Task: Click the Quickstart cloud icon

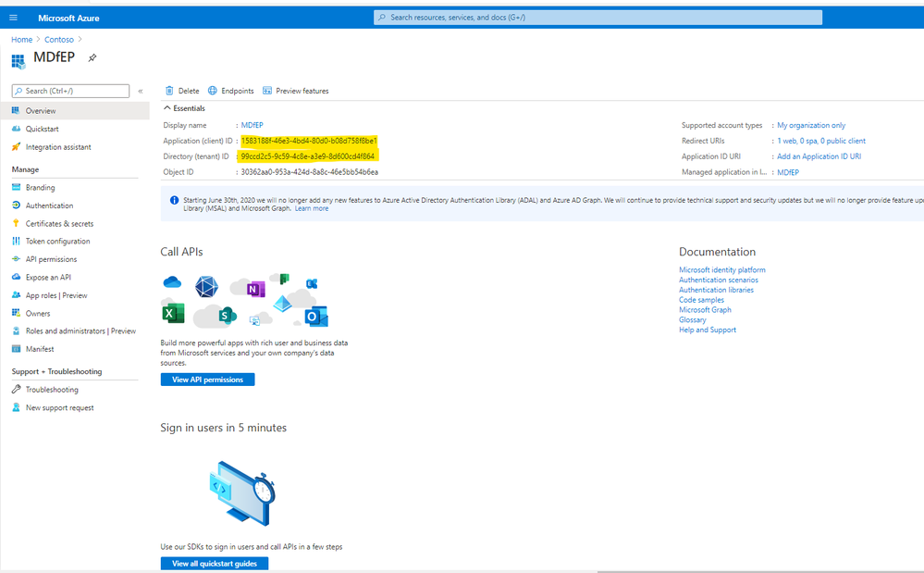Action: pyautogui.click(x=16, y=129)
